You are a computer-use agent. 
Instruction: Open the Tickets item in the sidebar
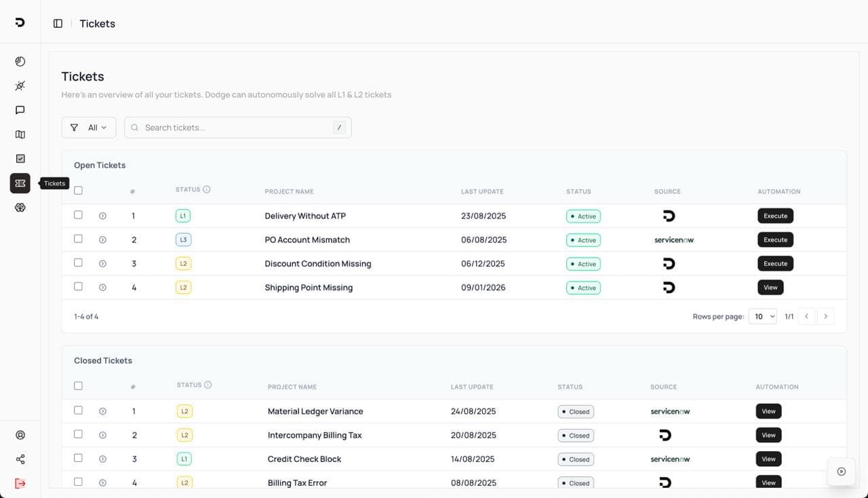tap(20, 183)
